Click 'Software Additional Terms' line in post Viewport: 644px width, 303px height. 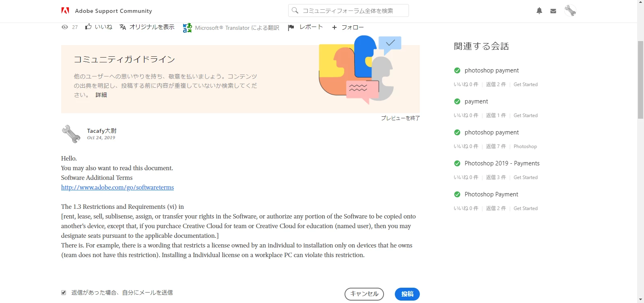click(97, 178)
